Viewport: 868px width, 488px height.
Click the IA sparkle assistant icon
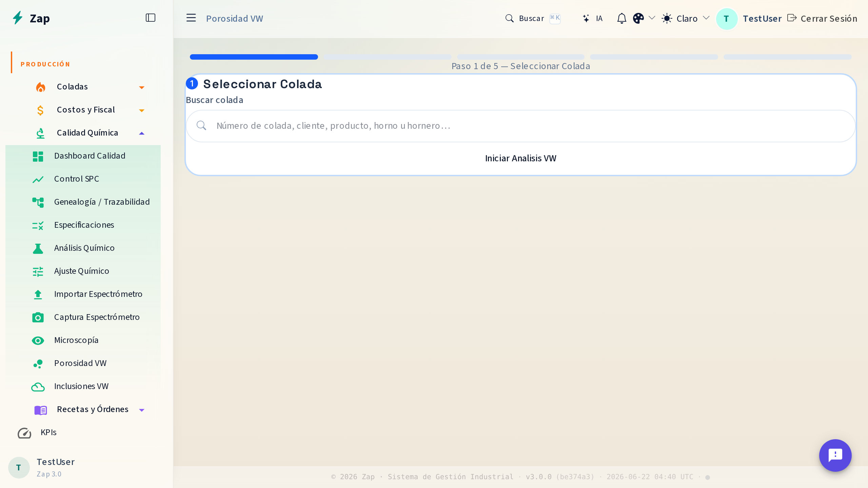coord(586,18)
